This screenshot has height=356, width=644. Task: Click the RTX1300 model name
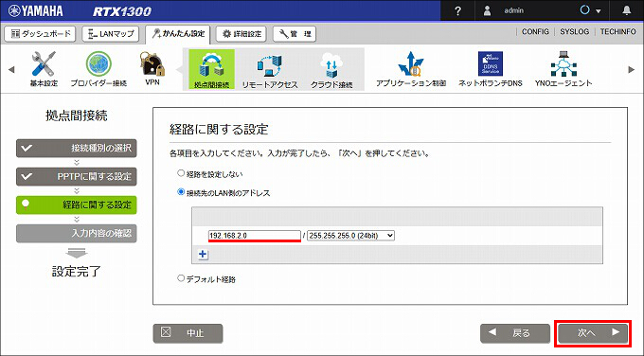(x=122, y=11)
